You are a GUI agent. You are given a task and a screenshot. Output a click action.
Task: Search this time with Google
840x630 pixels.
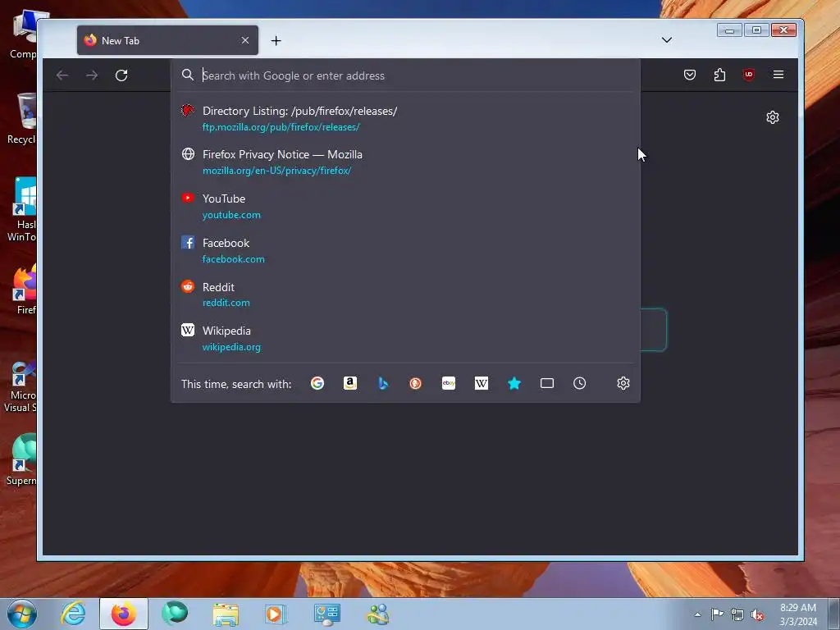point(317,383)
